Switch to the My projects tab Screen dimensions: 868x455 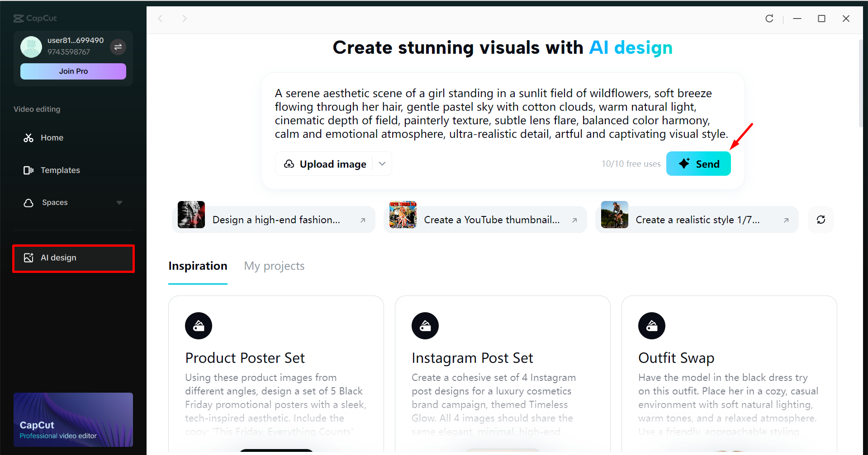pyautogui.click(x=274, y=266)
